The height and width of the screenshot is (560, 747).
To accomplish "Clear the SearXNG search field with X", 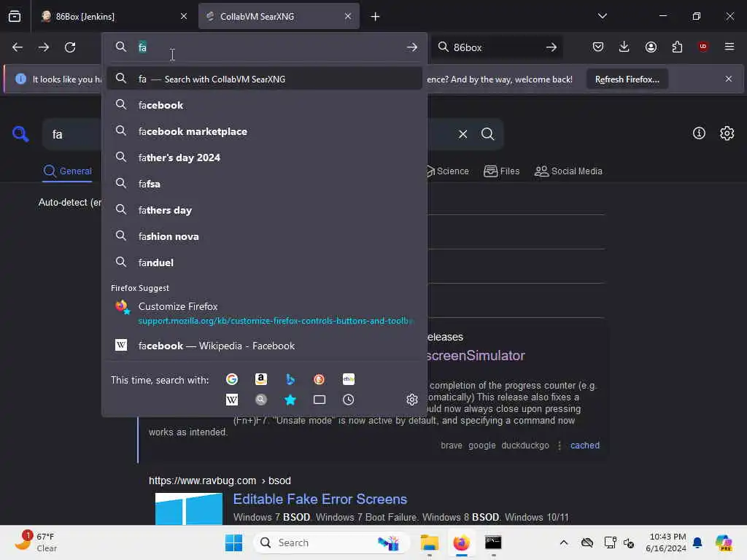I will pos(462,134).
